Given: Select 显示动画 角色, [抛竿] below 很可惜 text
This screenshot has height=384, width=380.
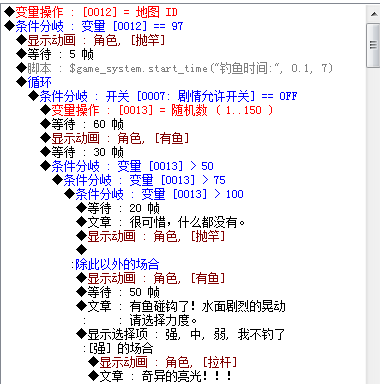Looking at the screenshot, I should pyautogui.click(x=151, y=236).
